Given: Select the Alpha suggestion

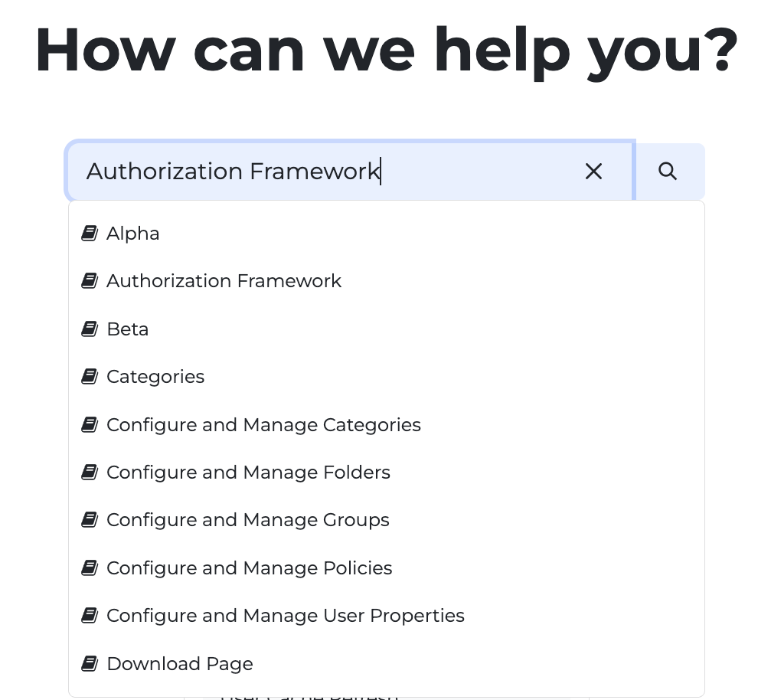Looking at the screenshot, I should click(x=133, y=234).
